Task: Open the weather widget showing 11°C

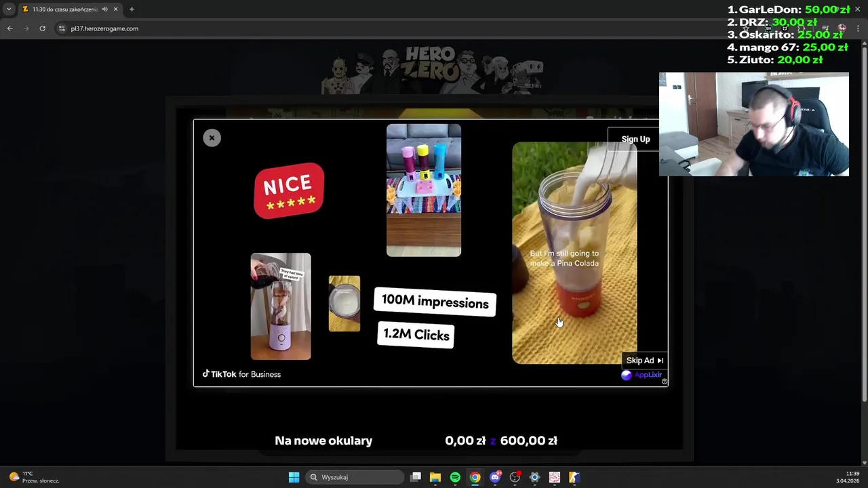Action: (x=34, y=477)
